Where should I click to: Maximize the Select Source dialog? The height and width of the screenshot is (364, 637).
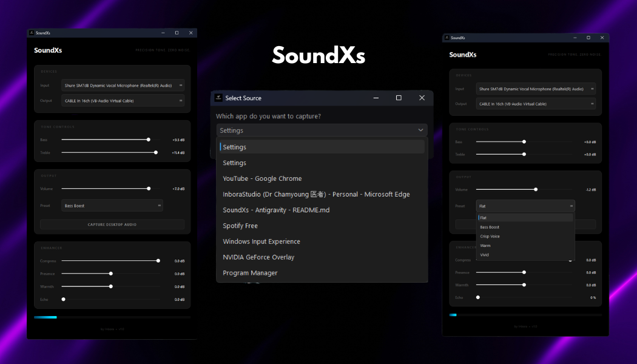[x=399, y=98]
